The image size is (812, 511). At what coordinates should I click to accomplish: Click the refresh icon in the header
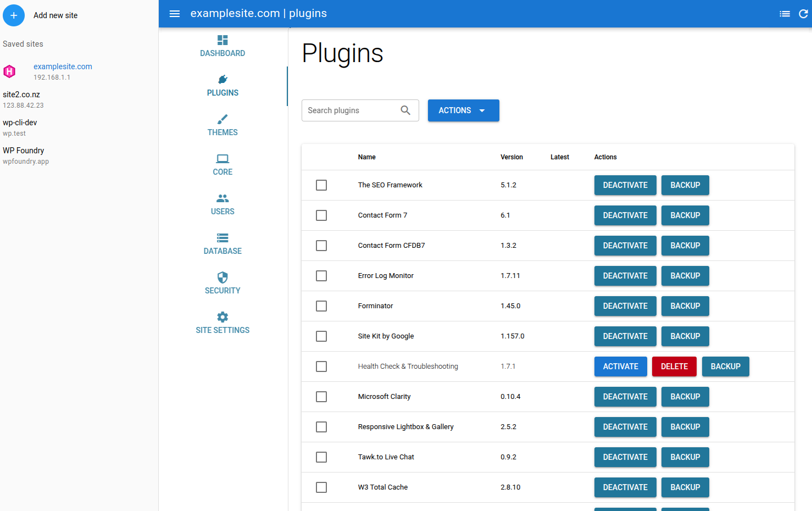pos(803,14)
